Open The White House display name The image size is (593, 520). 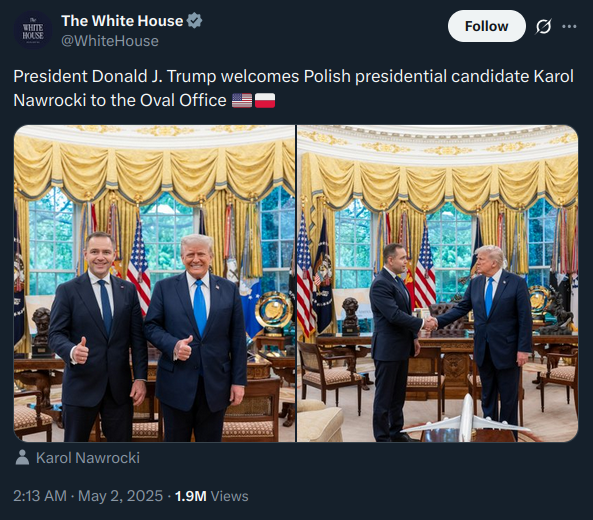[122, 21]
